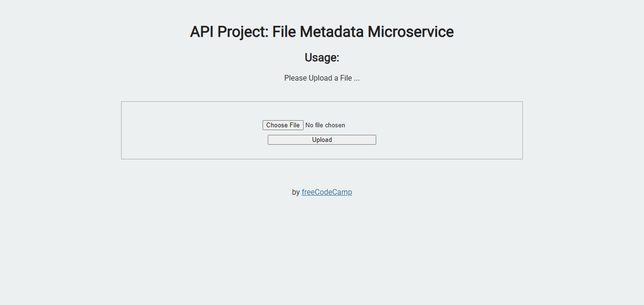644x305 pixels.
Task: Open the freeCodeCamp link
Action: [327, 192]
